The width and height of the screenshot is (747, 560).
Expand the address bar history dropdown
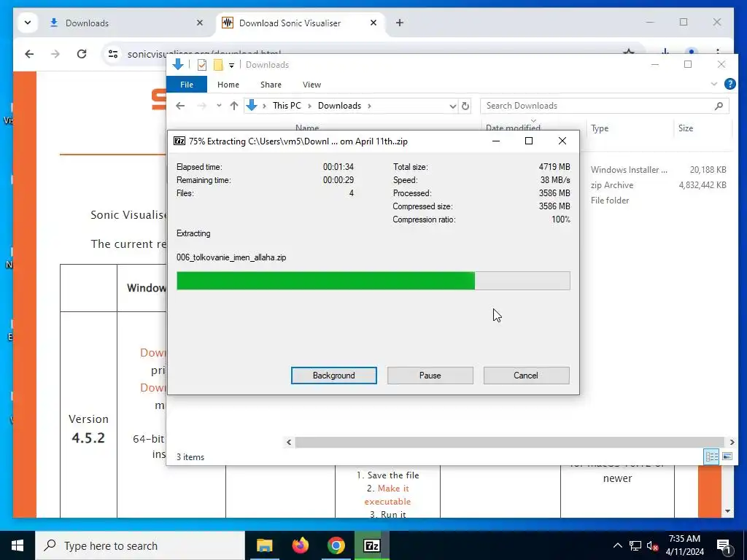pos(452,106)
